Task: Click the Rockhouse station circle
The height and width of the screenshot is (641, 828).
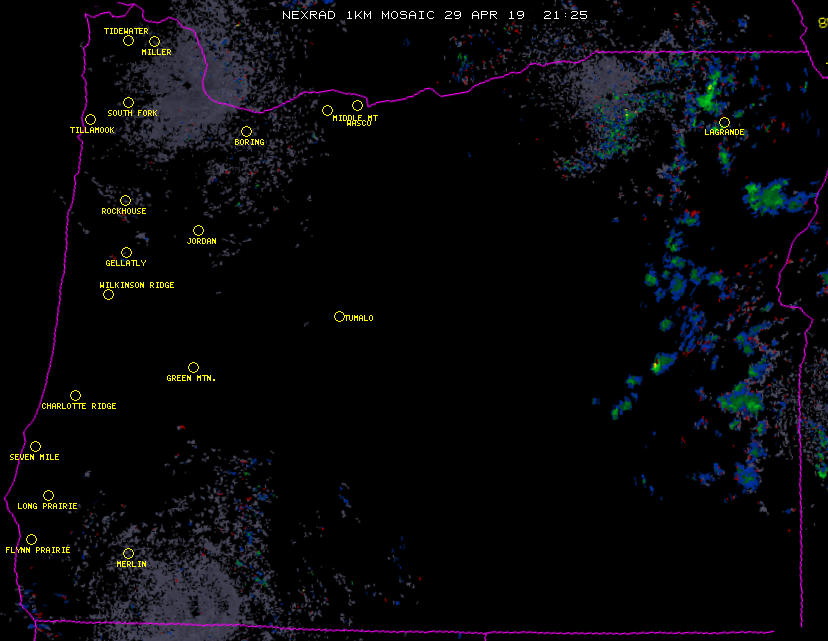Action: (125, 201)
